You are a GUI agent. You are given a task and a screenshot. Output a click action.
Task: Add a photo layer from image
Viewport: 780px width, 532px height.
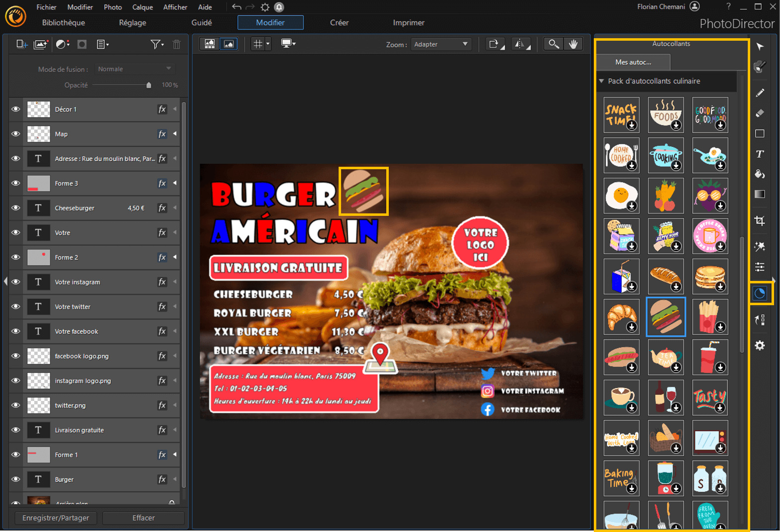41,44
